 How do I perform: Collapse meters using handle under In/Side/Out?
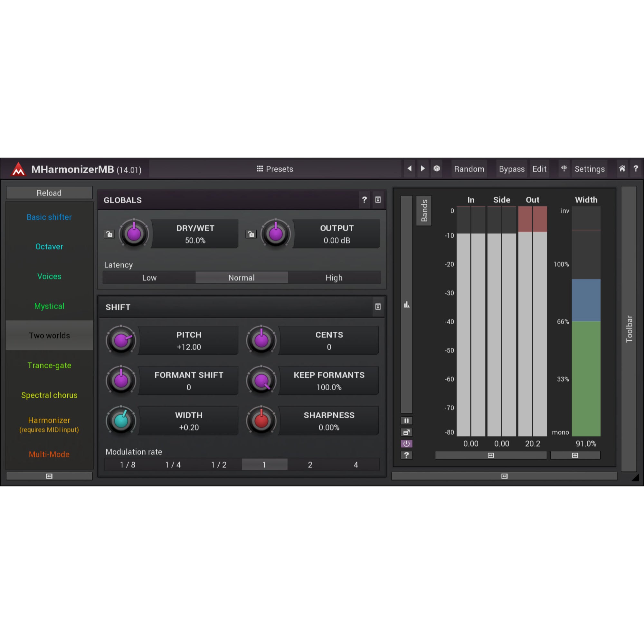pos(491,455)
